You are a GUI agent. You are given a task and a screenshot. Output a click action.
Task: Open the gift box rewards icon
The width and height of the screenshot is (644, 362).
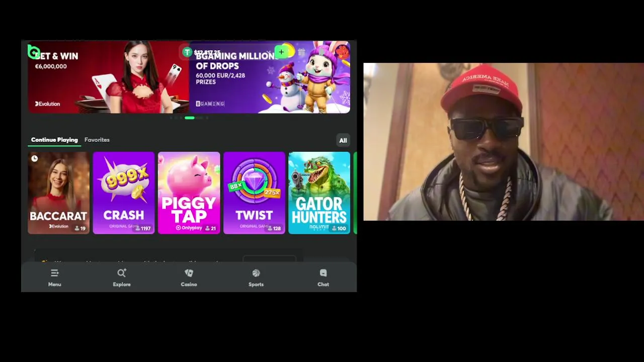click(301, 52)
